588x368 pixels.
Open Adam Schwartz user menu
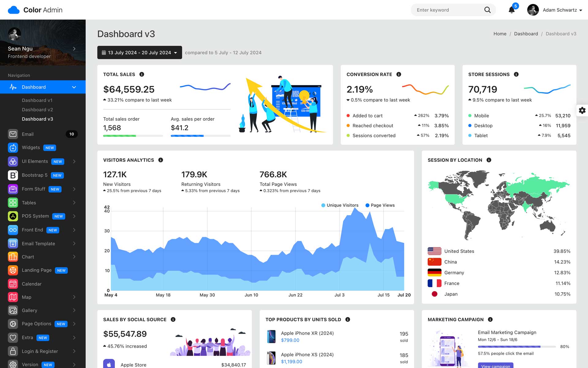pyautogui.click(x=554, y=10)
